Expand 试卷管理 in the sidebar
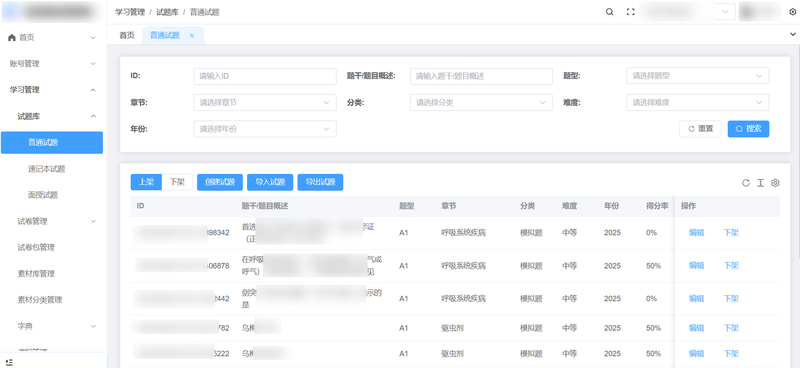Viewport: 800px width, 368px height. [93, 221]
